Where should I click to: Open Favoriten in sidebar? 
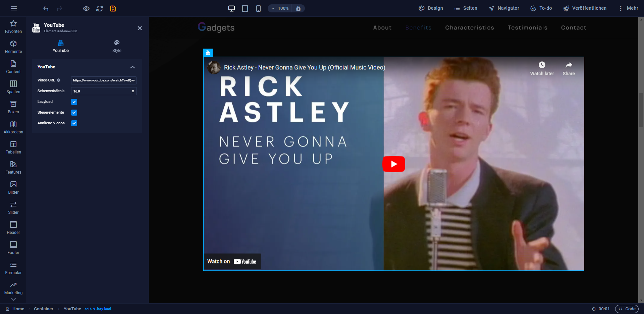click(x=13, y=27)
